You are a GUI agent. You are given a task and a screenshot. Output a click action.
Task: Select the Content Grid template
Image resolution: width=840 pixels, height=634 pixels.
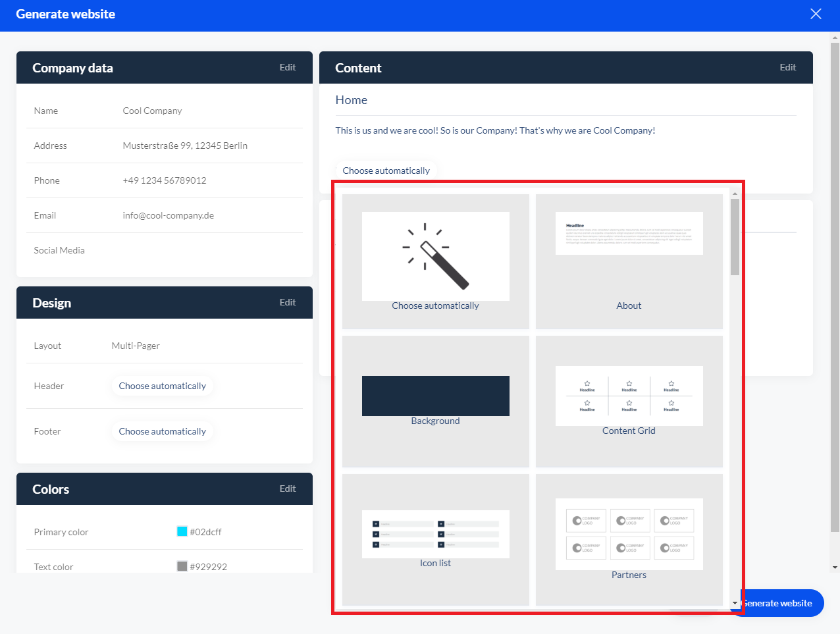pos(629,401)
